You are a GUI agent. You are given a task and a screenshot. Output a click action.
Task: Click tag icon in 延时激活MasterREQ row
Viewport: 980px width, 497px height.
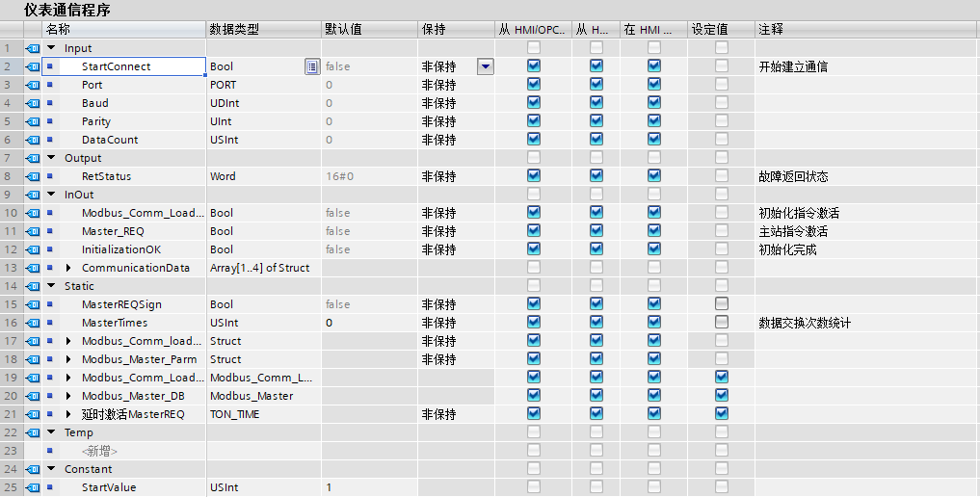(33, 414)
